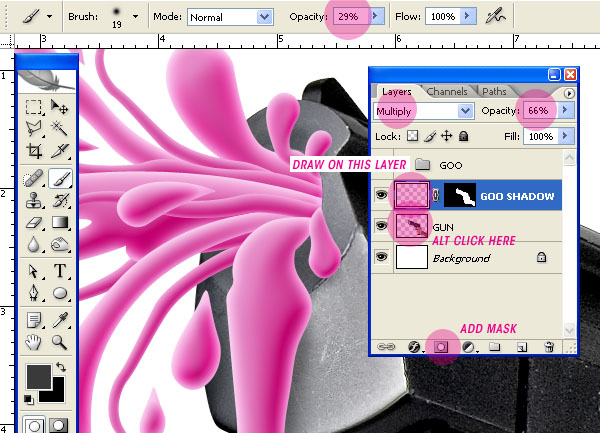Screen dimensions: 600x433
Task: Select the Crop tool
Action: 34,151
